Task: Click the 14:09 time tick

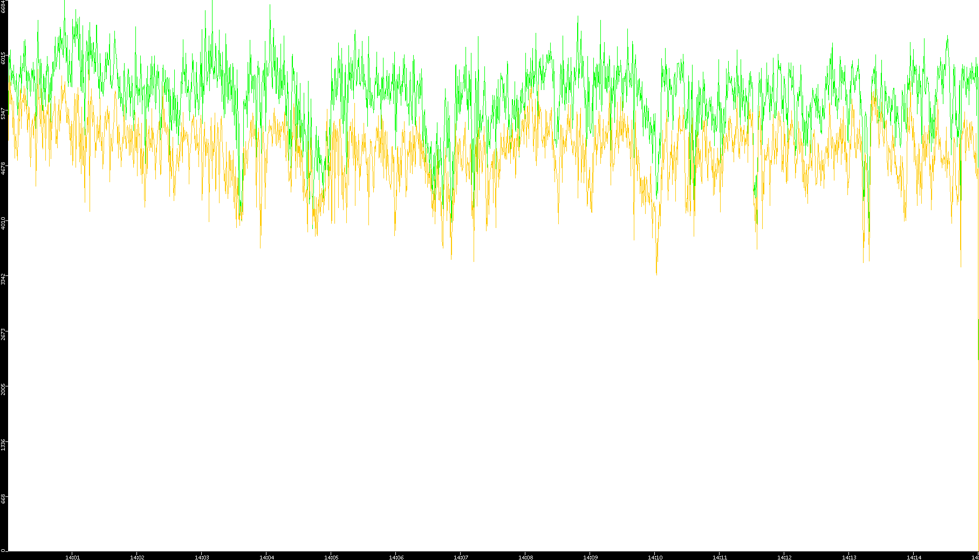Action: (591, 557)
